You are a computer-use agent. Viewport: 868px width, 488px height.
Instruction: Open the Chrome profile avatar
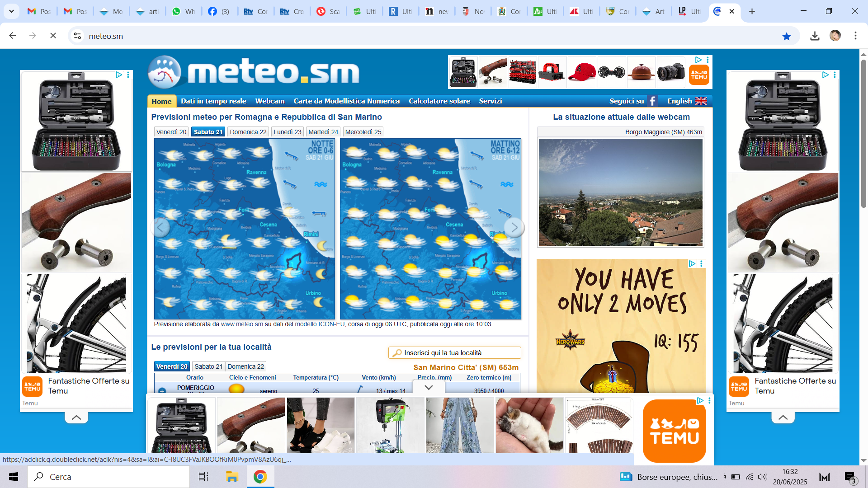[835, 36]
